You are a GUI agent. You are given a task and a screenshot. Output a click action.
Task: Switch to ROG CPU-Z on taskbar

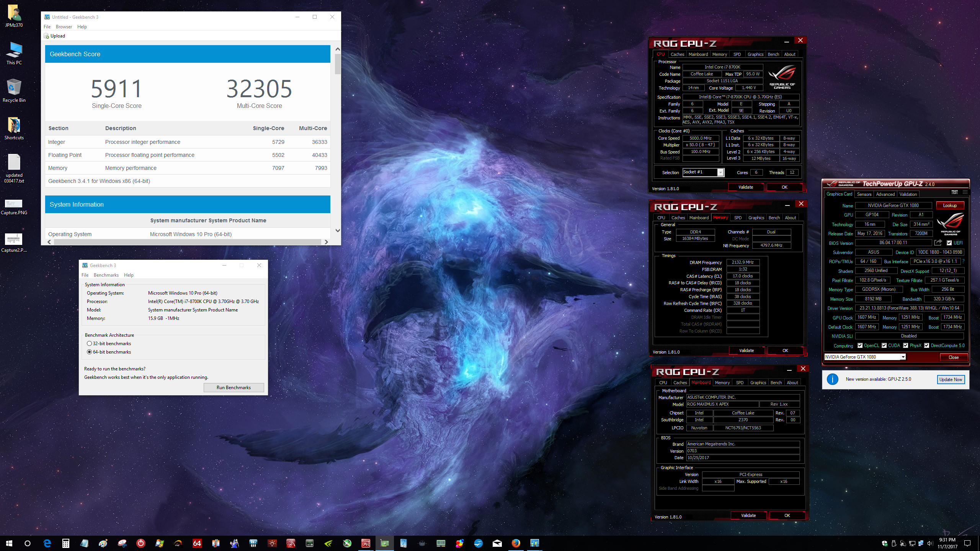click(366, 543)
